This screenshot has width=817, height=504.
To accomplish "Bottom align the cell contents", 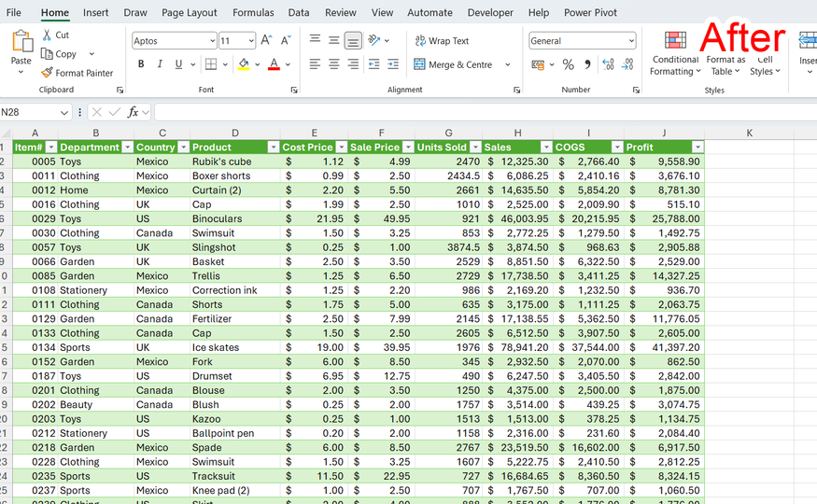I will (353, 40).
